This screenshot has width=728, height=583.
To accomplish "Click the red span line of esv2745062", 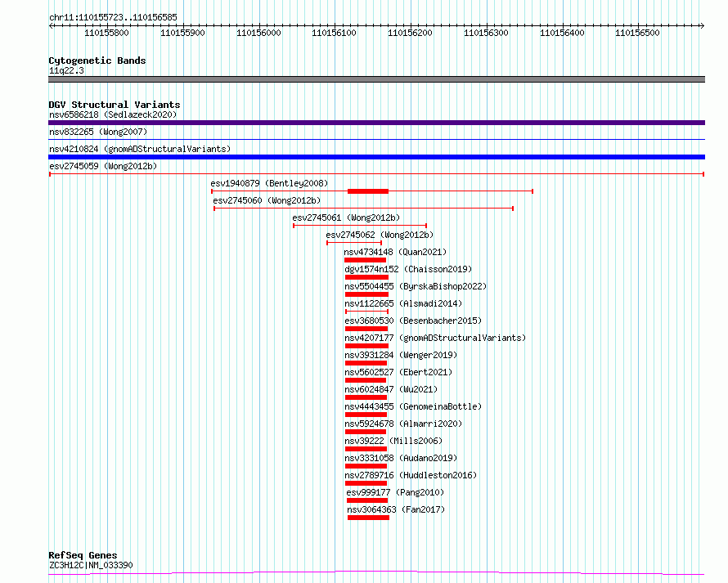I will pos(354,243).
